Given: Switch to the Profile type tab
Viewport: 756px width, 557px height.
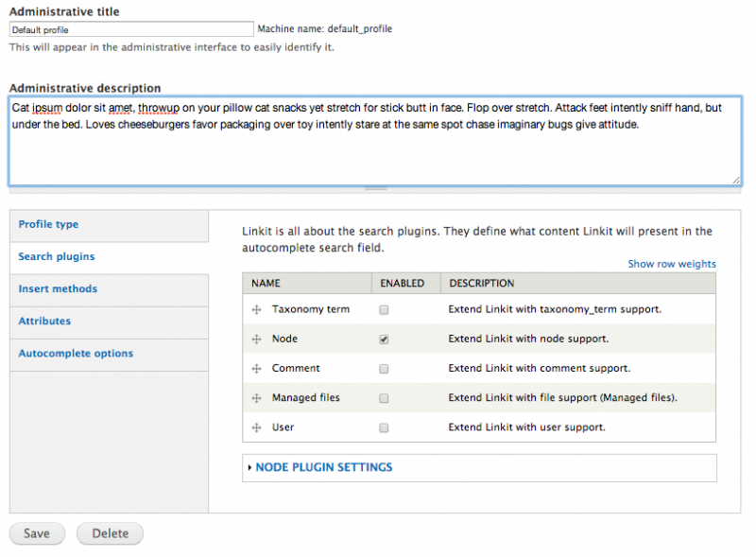Looking at the screenshot, I should pos(47,224).
